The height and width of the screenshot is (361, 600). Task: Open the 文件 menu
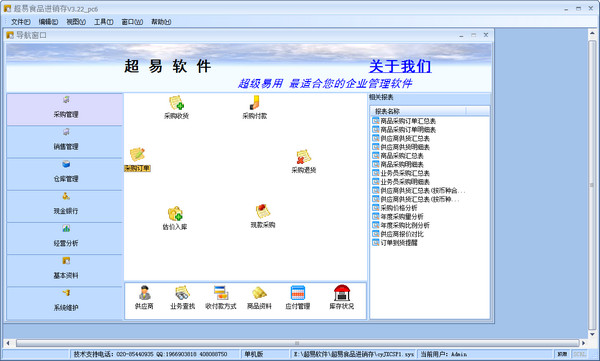[21, 22]
